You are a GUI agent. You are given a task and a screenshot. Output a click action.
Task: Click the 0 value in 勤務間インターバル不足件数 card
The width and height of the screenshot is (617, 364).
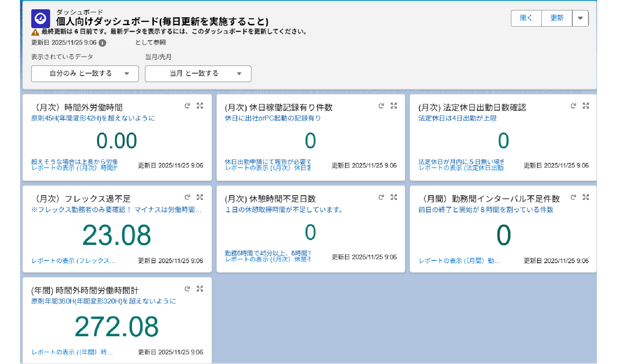[x=504, y=235]
